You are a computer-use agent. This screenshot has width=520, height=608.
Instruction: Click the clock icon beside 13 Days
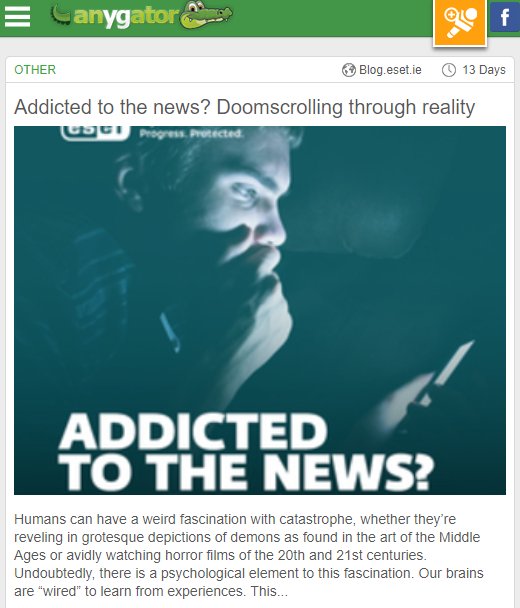(449, 70)
